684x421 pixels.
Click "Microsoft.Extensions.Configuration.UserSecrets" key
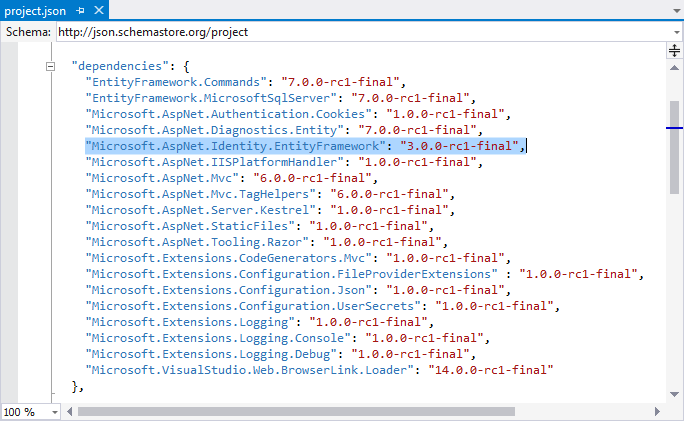[253, 306]
